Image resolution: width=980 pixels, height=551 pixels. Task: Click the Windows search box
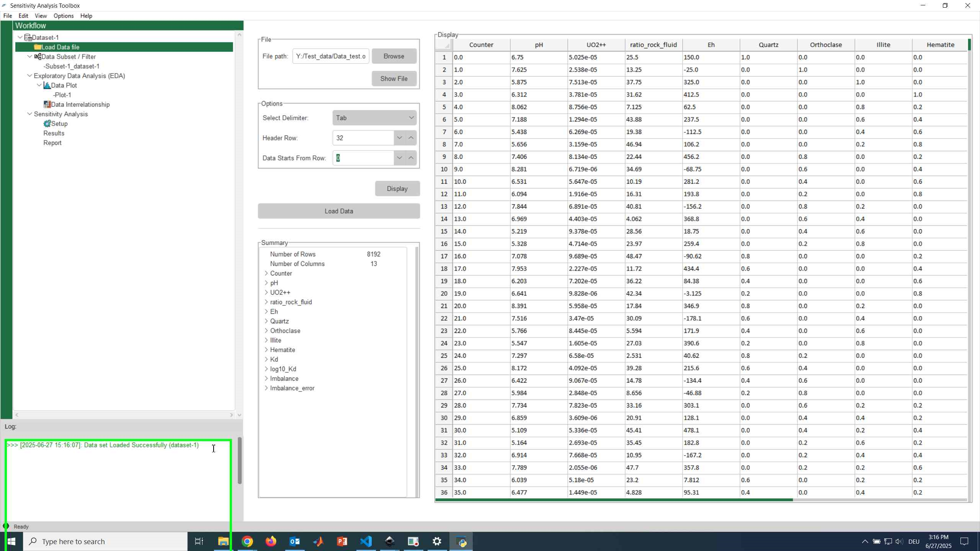(x=105, y=541)
